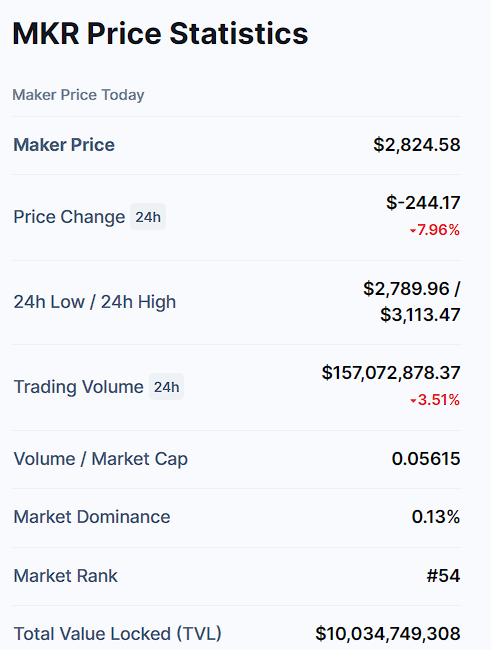Click the 24h Low / 24h High label
The width and height of the screenshot is (491, 650).
point(95,302)
